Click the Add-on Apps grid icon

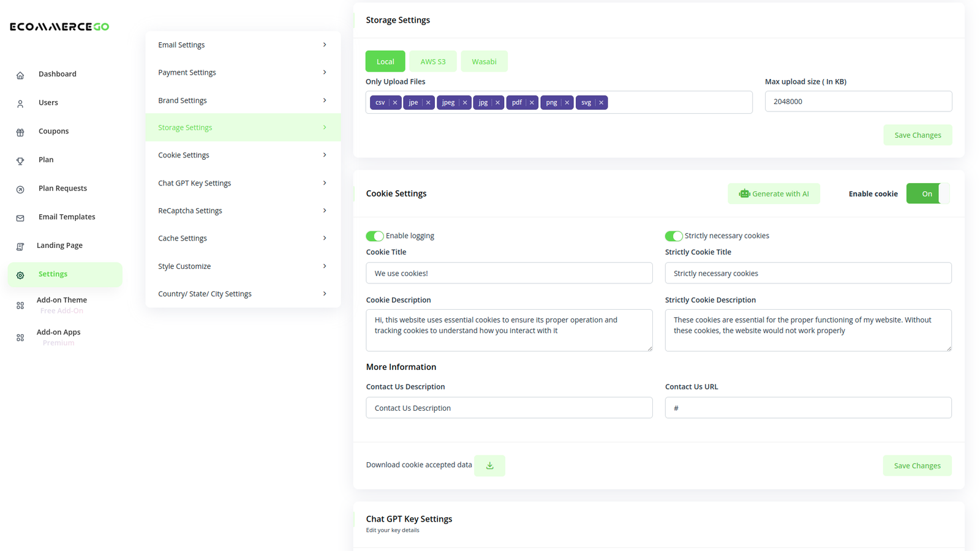[20, 338]
